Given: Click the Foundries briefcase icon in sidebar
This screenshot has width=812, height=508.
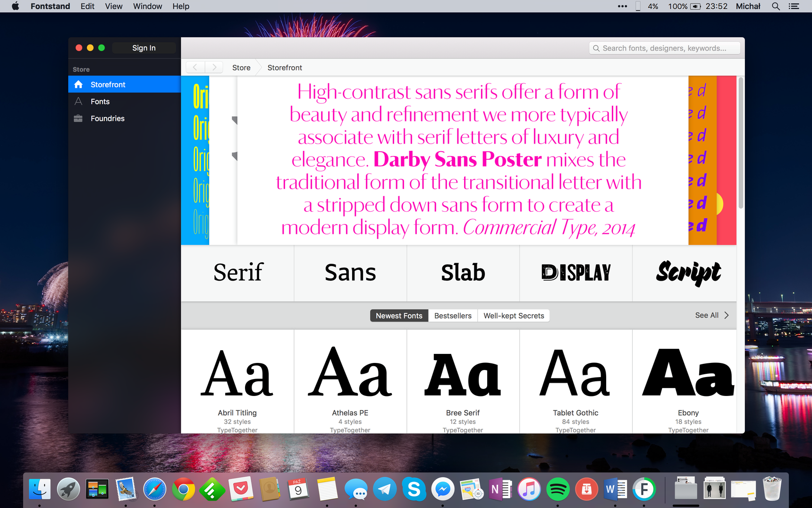Looking at the screenshot, I should (x=78, y=119).
